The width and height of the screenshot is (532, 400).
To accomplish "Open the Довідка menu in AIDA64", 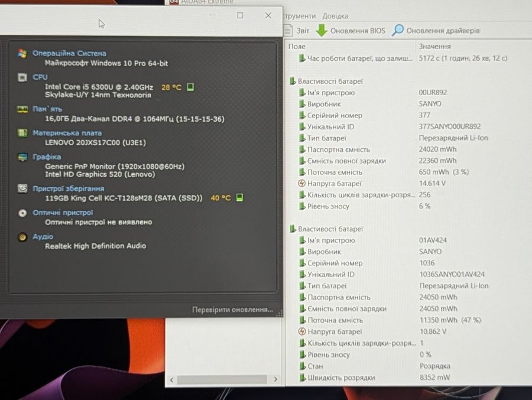I will point(335,16).
